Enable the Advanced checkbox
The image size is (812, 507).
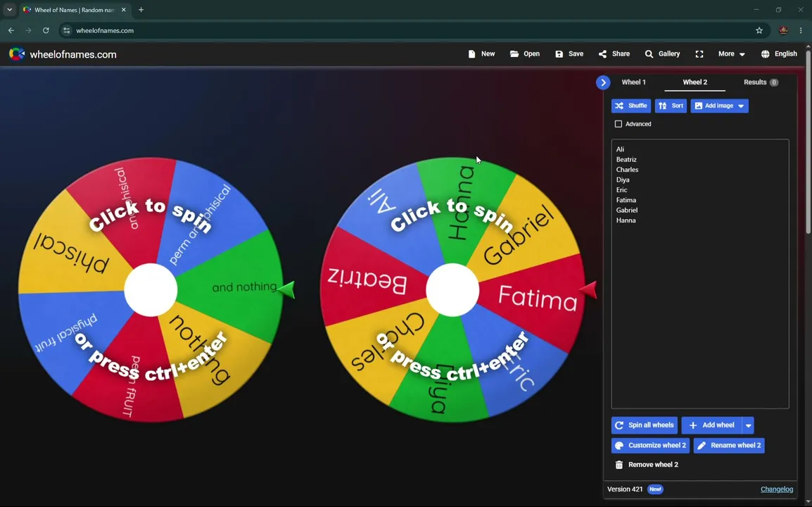point(618,124)
